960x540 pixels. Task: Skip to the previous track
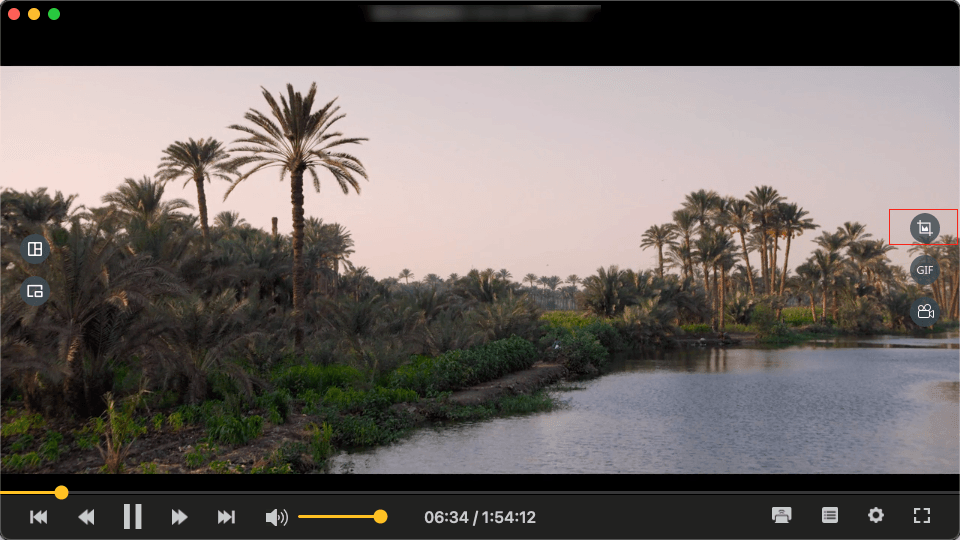(x=39, y=517)
